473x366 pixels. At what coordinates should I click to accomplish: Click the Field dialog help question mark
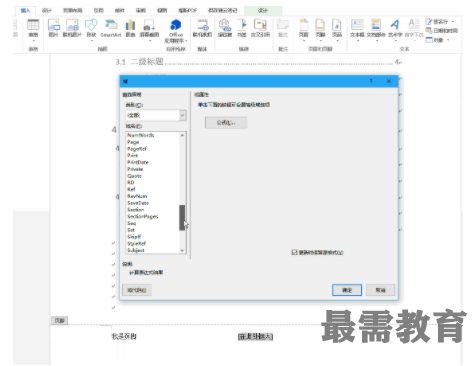point(371,81)
